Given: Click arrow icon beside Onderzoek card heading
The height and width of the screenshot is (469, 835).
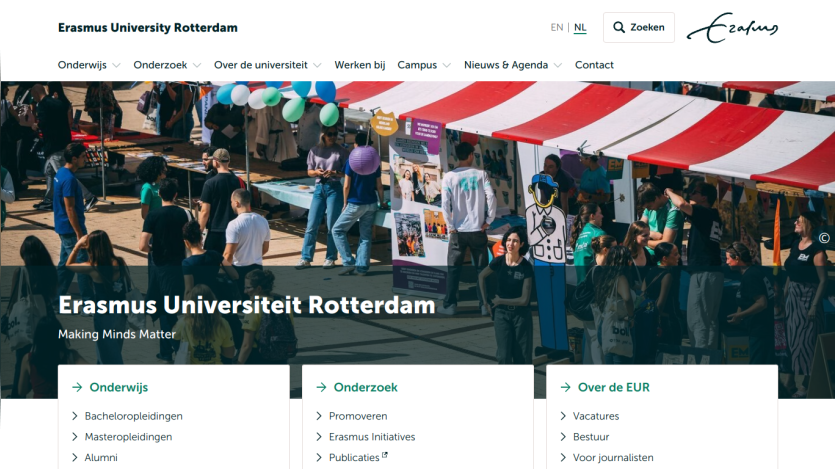Looking at the screenshot, I should click(321, 387).
